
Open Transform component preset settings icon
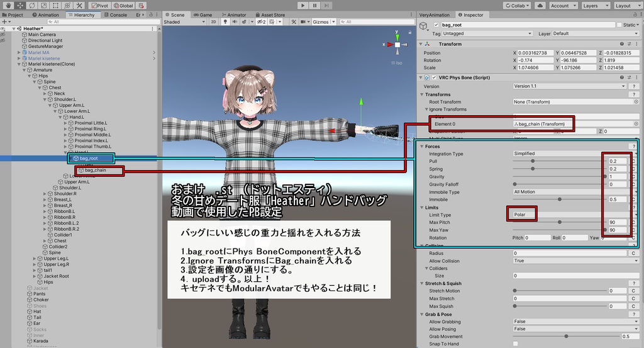(x=629, y=44)
